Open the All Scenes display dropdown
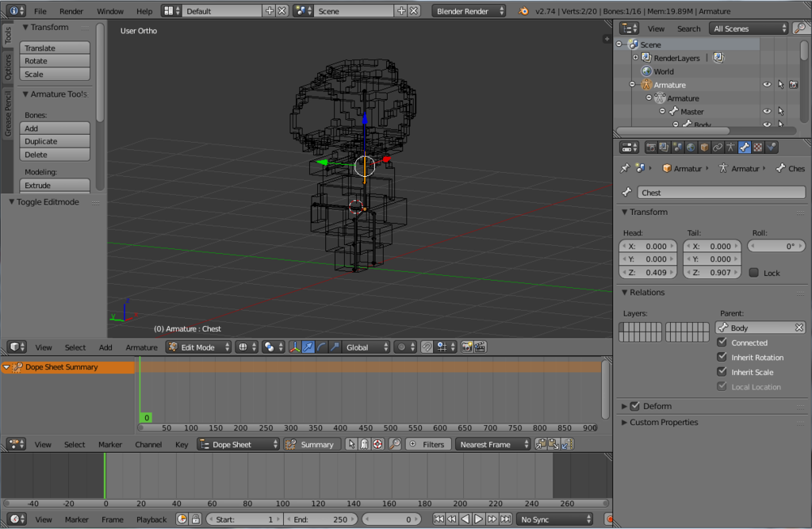 (749, 29)
